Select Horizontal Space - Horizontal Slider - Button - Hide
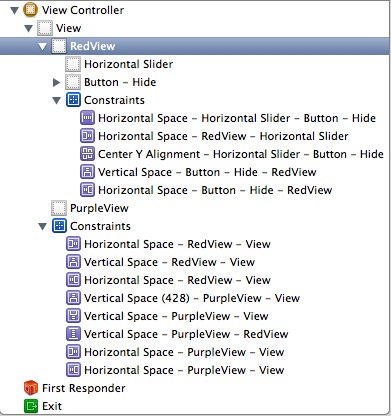This screenshot has height=416, width=391. click(x=237, y=118)
